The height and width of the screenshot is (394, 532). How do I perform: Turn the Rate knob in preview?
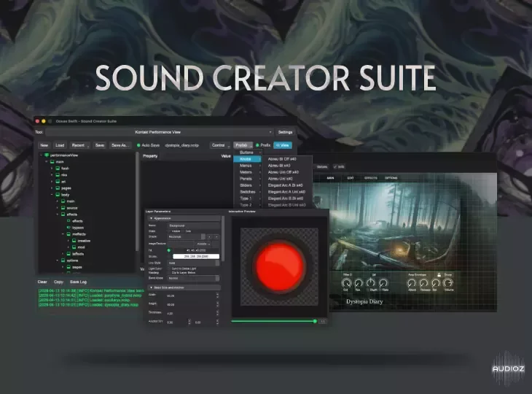click(x=383, y=282)
